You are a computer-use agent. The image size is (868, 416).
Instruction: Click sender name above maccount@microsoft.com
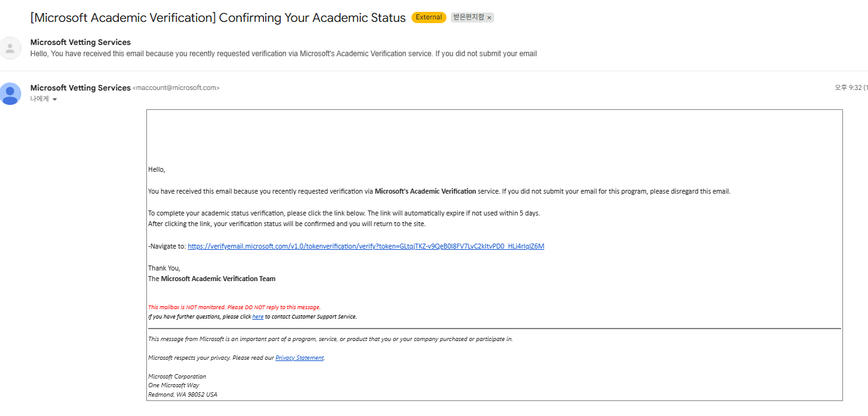(80, 88)
